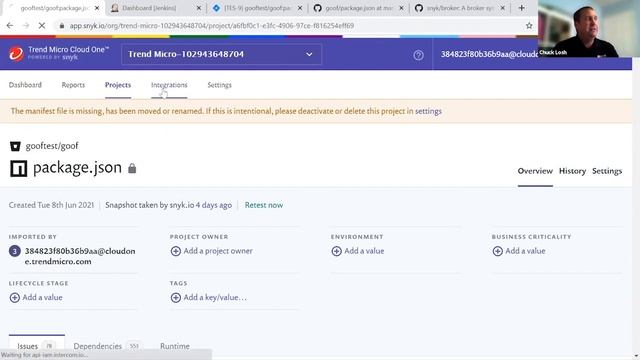Screen dimensions: 640x360
Task: Click the lock icon beside package.json
Action: [x=132, y=168]
